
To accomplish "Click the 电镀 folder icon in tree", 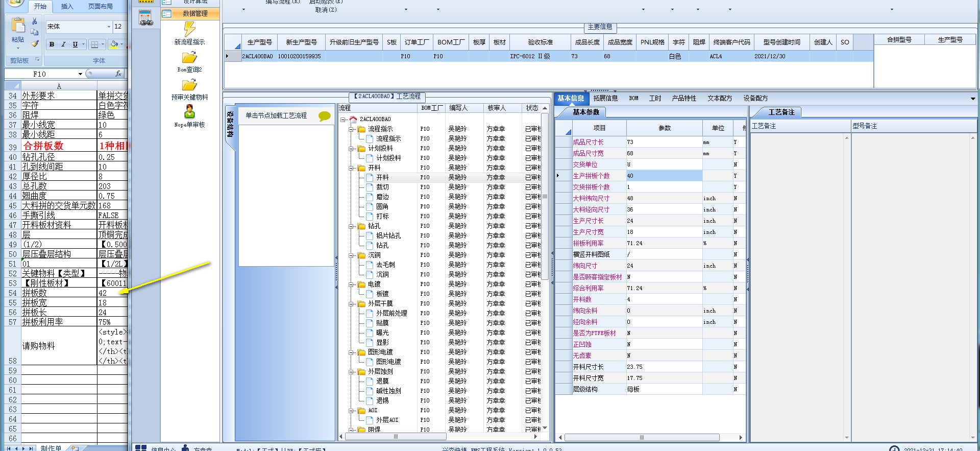I will tap(361, 284).
